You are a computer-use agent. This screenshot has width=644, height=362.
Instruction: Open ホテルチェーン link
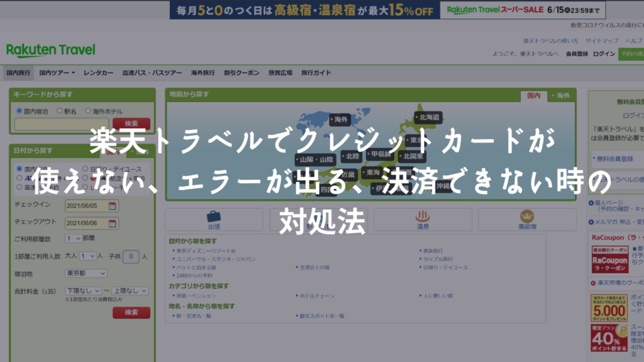(316, 296)
